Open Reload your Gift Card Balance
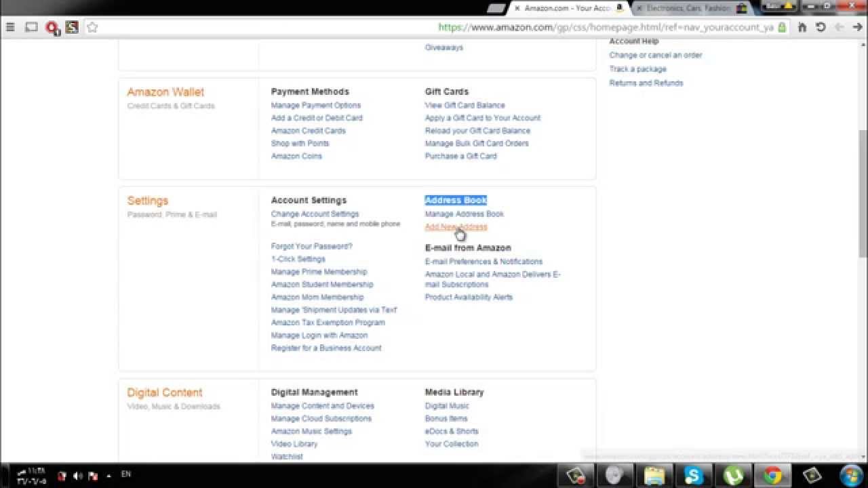Screen dimensions: 868x488 477,131
